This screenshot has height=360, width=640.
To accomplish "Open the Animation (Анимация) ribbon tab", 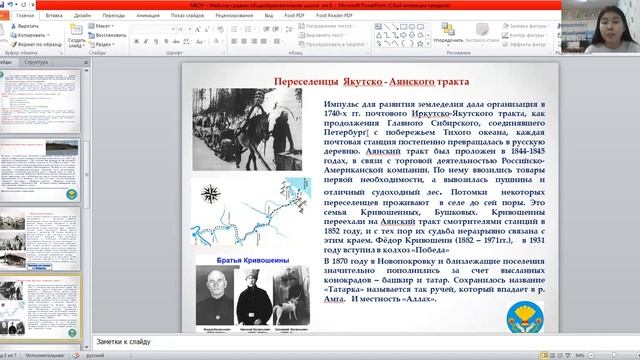I will coord(148,16).
